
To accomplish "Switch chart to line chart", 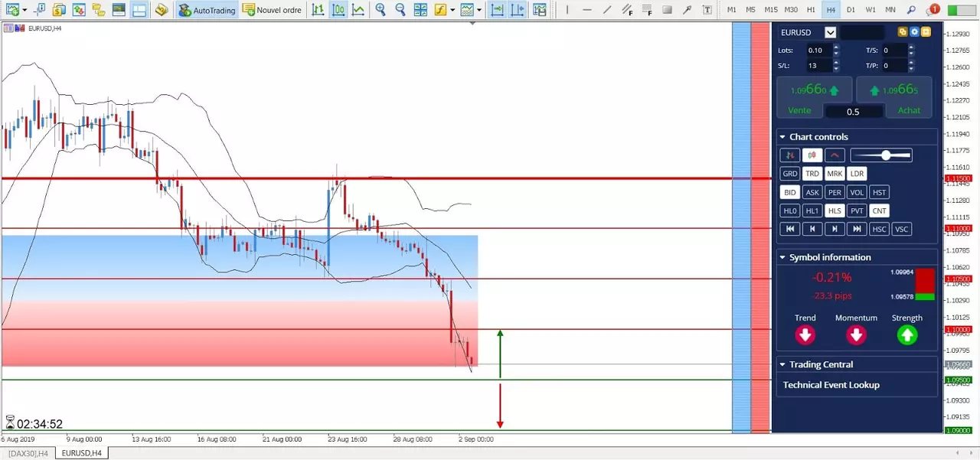I will point(358,10).
